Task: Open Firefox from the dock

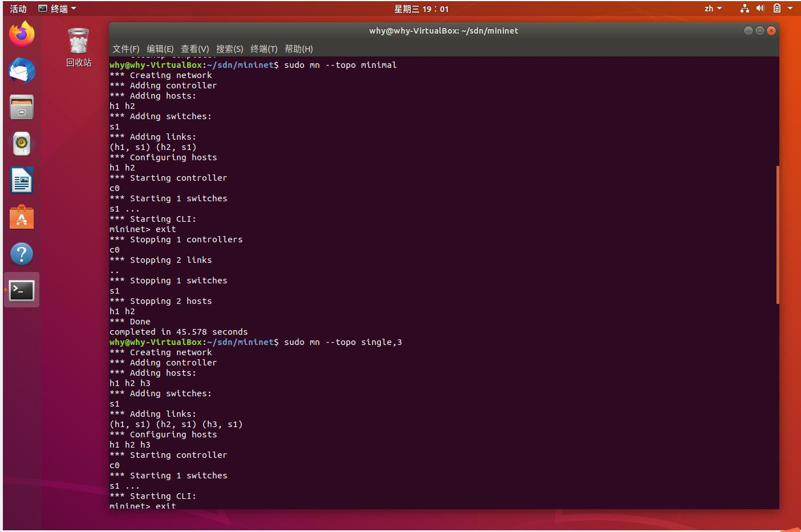Action: (x=22, y=34)
